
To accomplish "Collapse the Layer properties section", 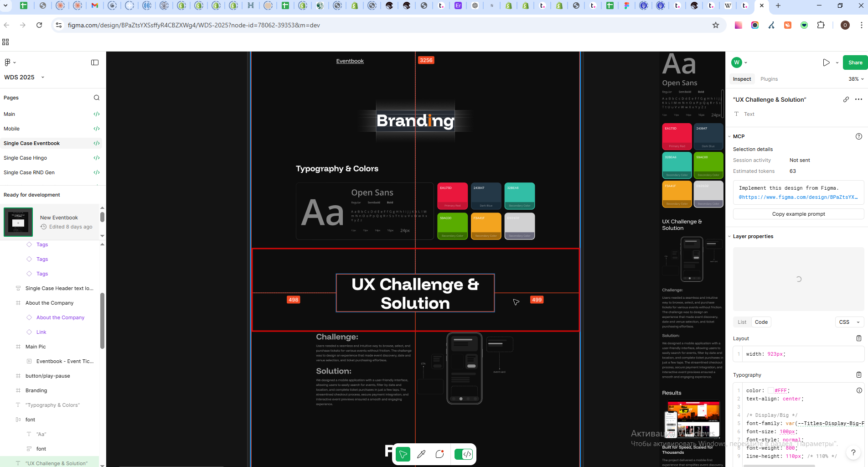I will (729, 236).
